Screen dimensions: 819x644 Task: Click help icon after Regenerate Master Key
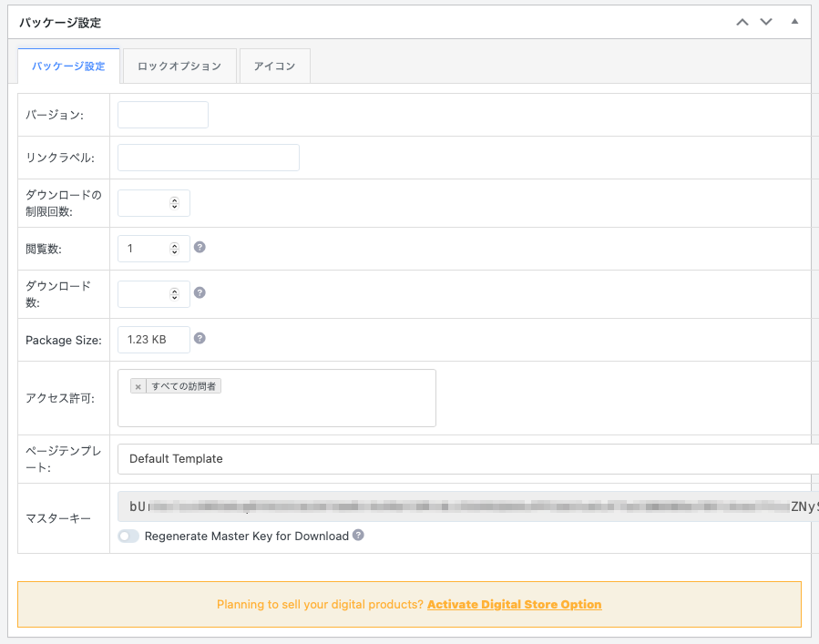point(358,536)
